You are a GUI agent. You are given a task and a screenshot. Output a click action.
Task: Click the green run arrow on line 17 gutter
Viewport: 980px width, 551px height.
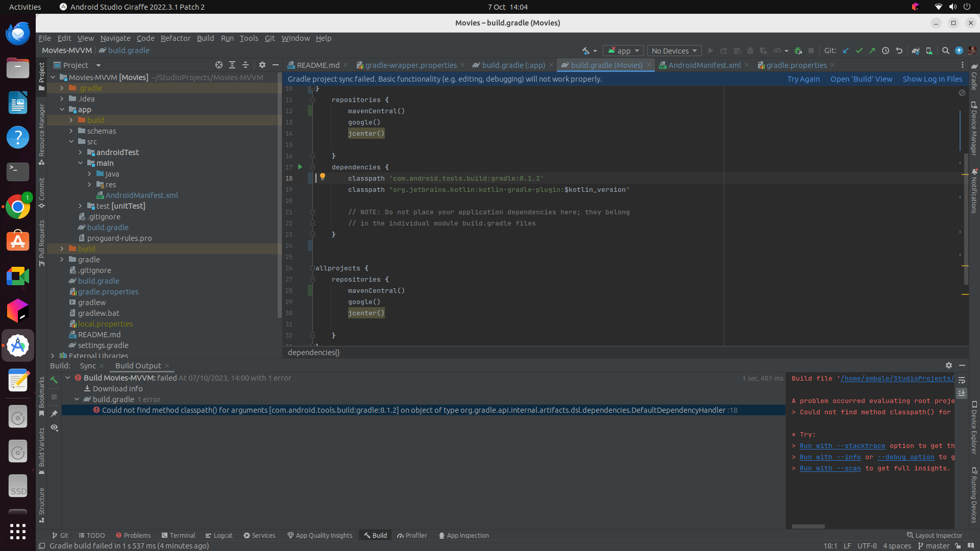coord(300,167)
